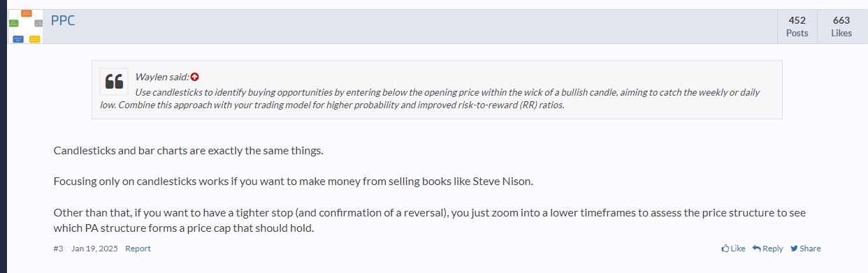Click the thumbs-up icon beside Like
This screenshot has width=868, height=273.
coord(725,249)
